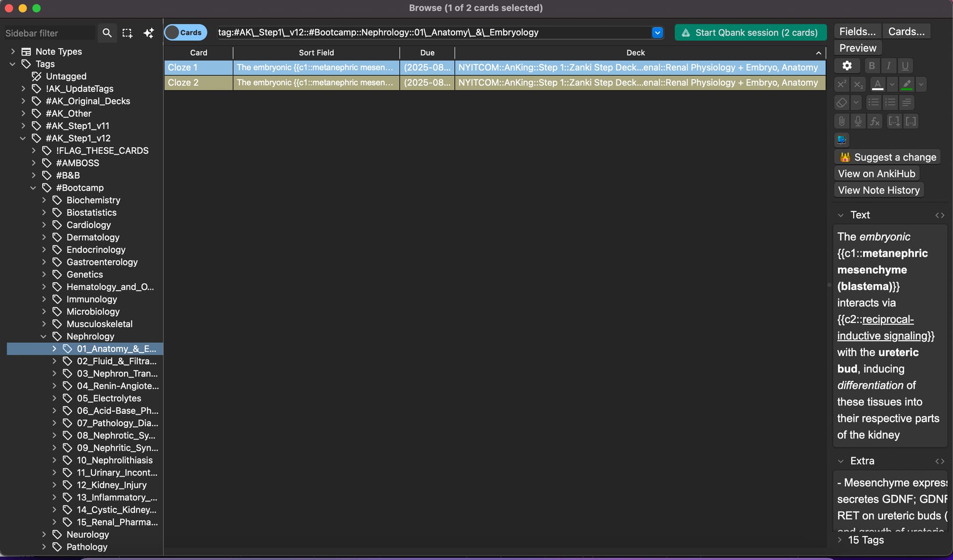This screenshot has width=953, height=560.
Task: Toggle the sidebar selection tool icon
Action: (x=127, y=33)
